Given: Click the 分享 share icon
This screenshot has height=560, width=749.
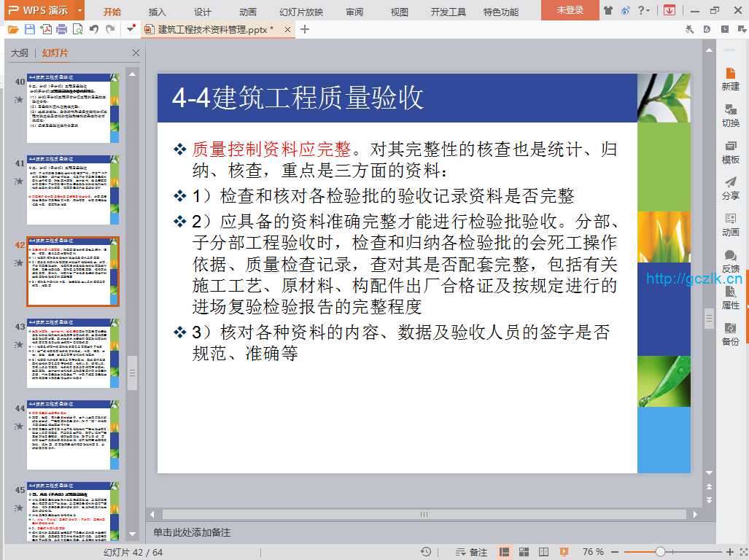Looking at the screenshot, I should (730, 187).
